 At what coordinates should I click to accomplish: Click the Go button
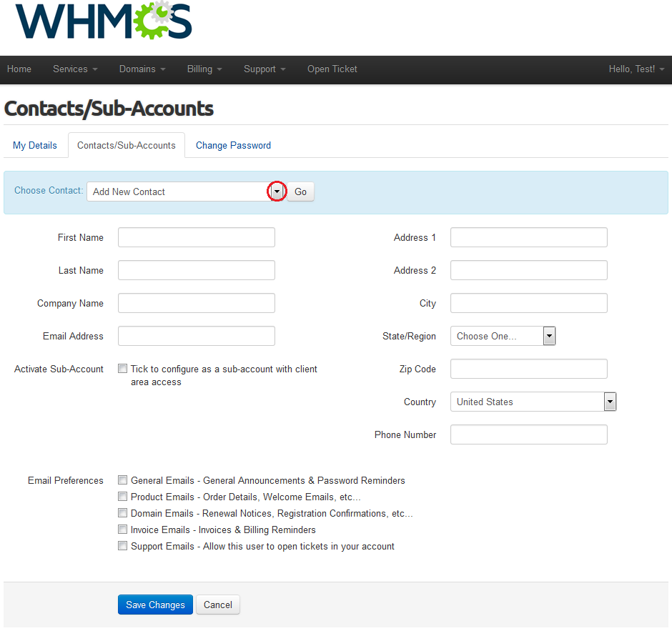click(x=300, y=192)
